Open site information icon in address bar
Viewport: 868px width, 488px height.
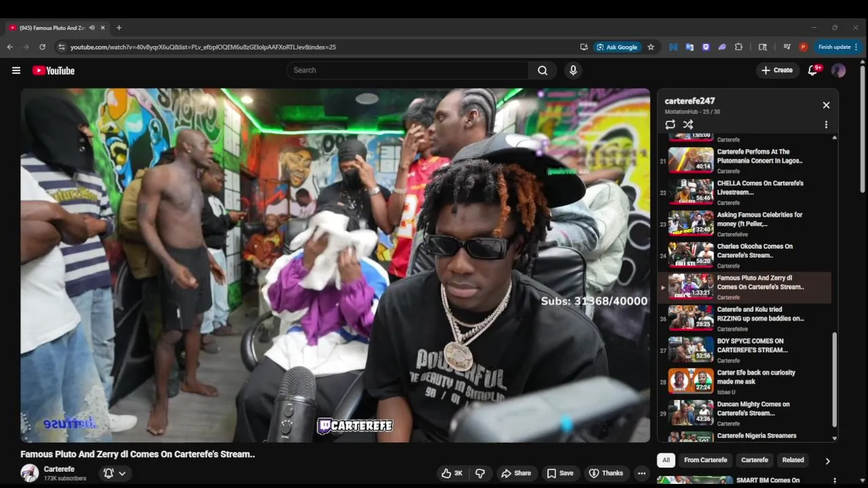click(x=62, y=47)
